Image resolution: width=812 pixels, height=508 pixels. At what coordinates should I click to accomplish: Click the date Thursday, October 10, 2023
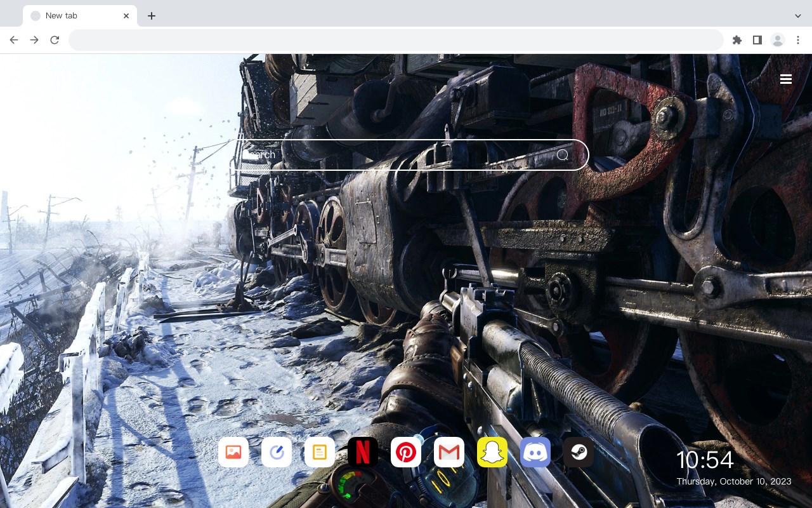point(734,481)
